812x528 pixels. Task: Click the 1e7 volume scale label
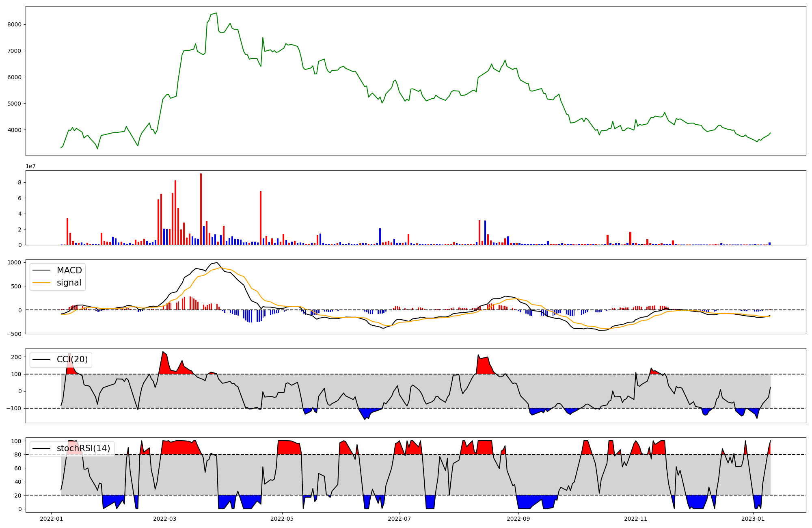[30, 166]
